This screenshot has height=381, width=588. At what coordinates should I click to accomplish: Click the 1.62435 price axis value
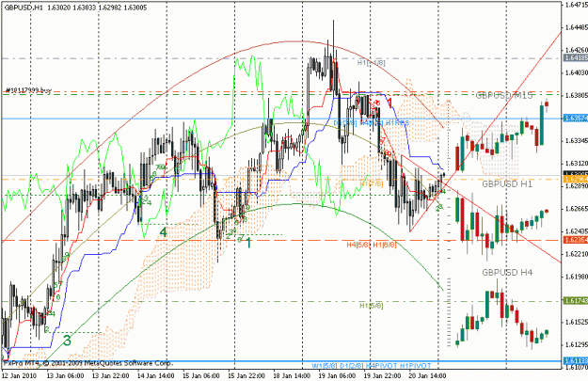coord(577,231)
